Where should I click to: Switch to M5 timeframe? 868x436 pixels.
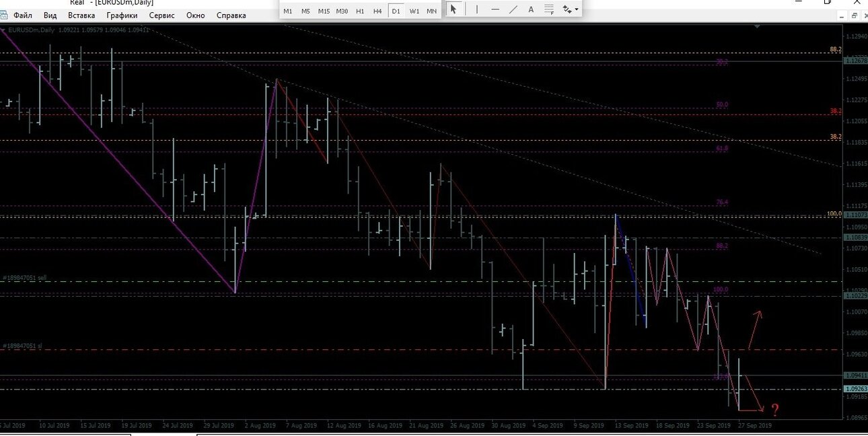point(305,11)
